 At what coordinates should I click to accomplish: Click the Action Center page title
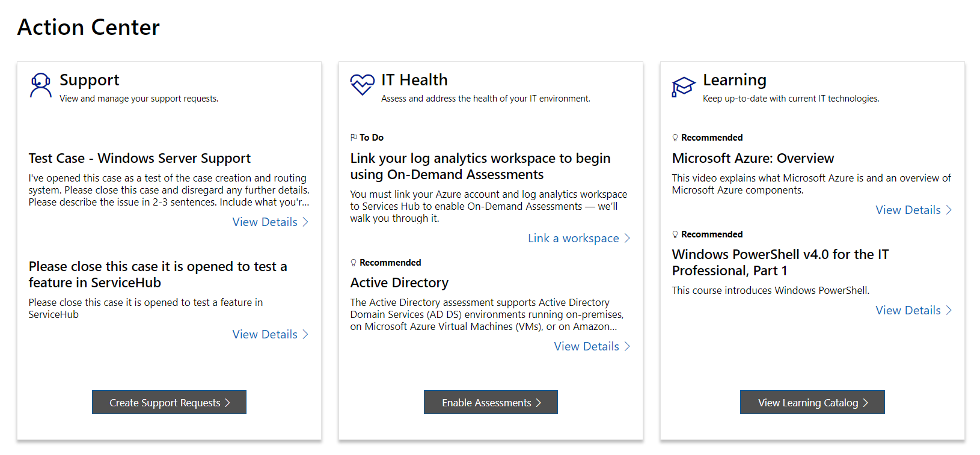point(88,27)
